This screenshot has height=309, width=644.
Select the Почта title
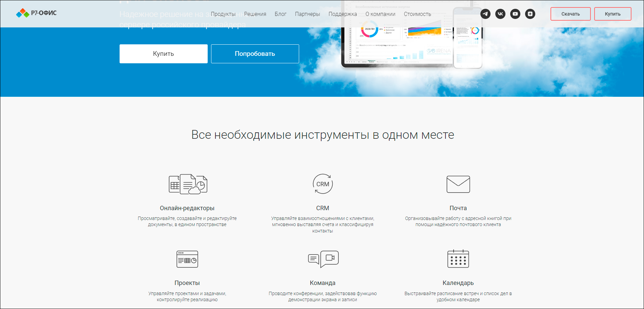click(x=458, y=208)
